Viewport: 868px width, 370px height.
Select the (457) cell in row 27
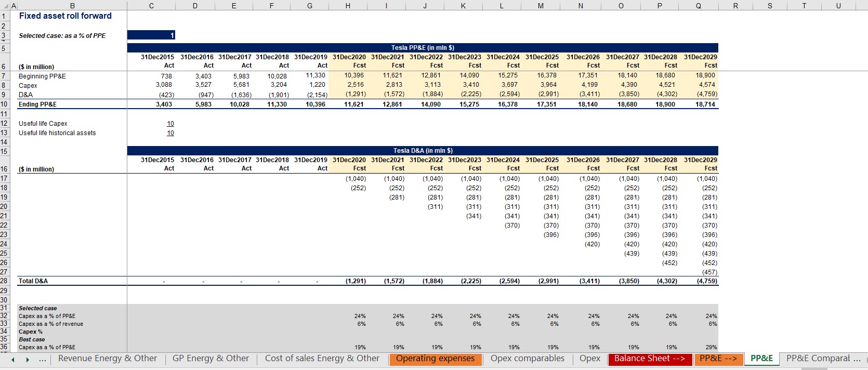point(709,272)
